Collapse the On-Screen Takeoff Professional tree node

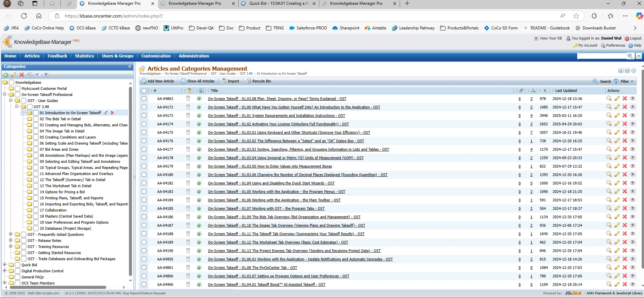point(5,94)
